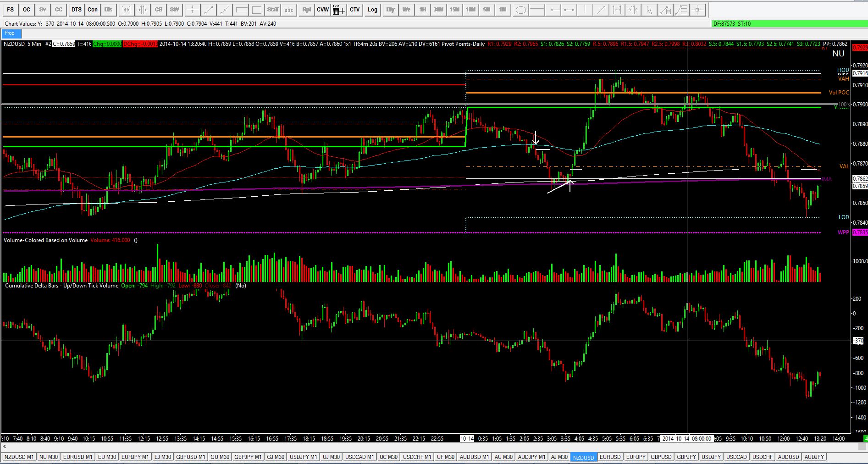Open the GBPJPY M1 chart tab
This screenshot has height=464, width=868.
[248, 457]
